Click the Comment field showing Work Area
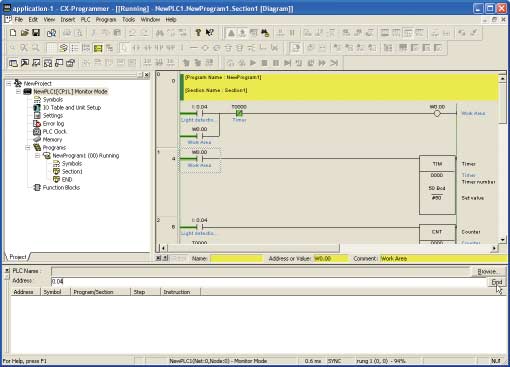The height and width of the screenshot is (367, 510). pyautogui.click(x=443, y=258)
